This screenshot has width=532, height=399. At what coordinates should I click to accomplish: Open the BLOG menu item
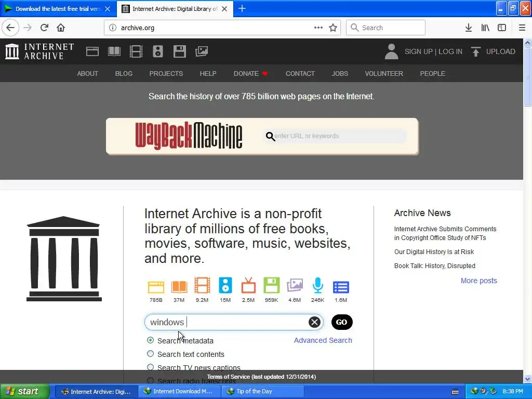click(124, 74)
